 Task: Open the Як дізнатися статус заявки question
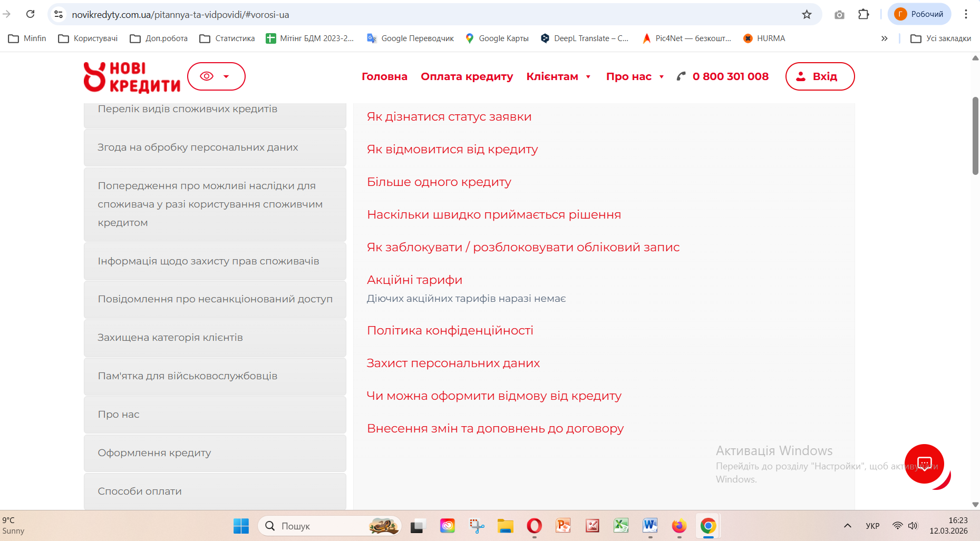click(449, 116)
